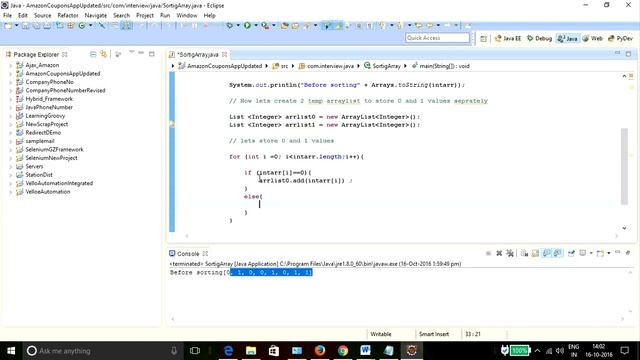This screenshot has height=360, width=640.
Task: Click the Display Selected Console icon
Action: (583, 253)
